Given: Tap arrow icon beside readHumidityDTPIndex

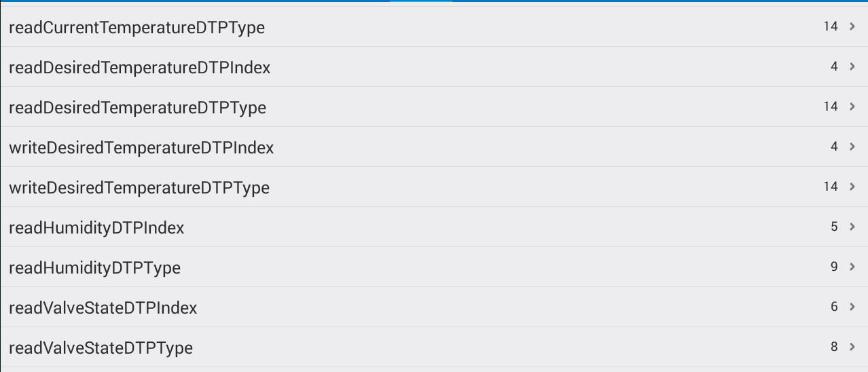Looking at the screenshot, I should (852, 227).
